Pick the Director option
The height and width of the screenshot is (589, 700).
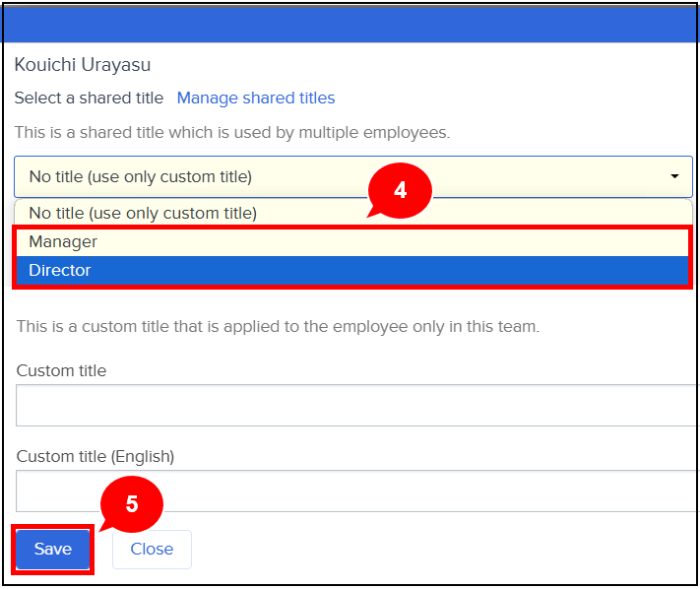click(x=353, y=270)
